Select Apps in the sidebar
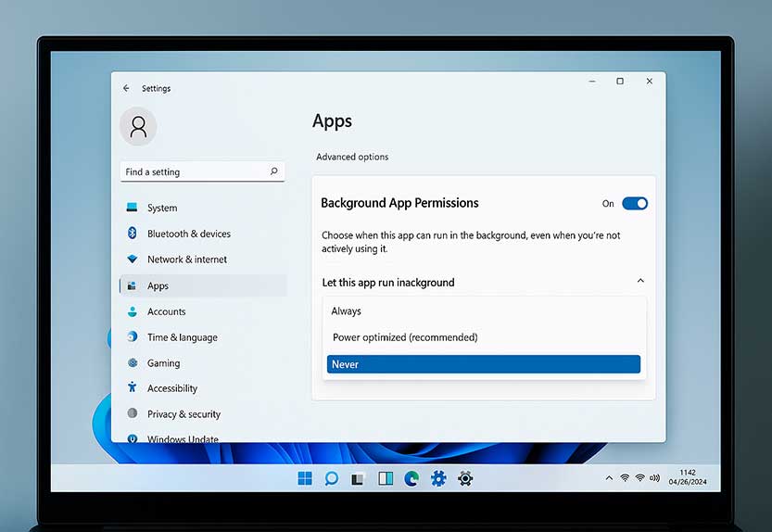Viewport: 772px width, 532px height. (203, 285)
